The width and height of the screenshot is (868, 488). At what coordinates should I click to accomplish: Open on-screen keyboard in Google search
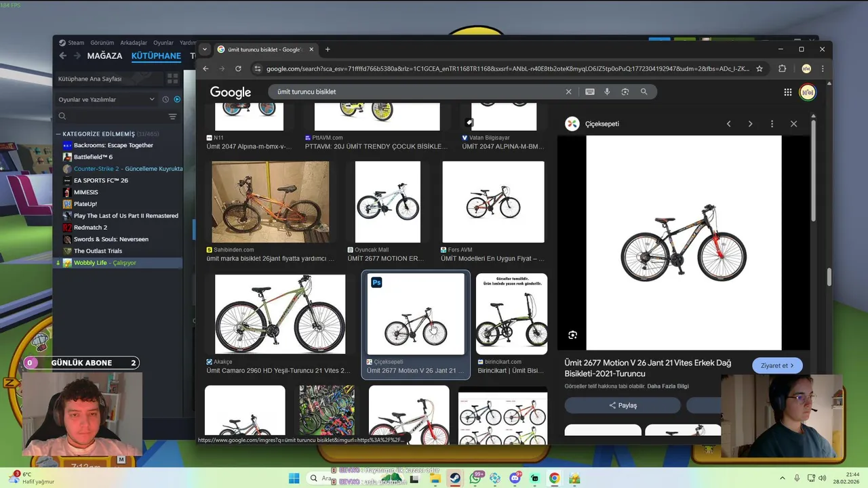tap(590, 91)
